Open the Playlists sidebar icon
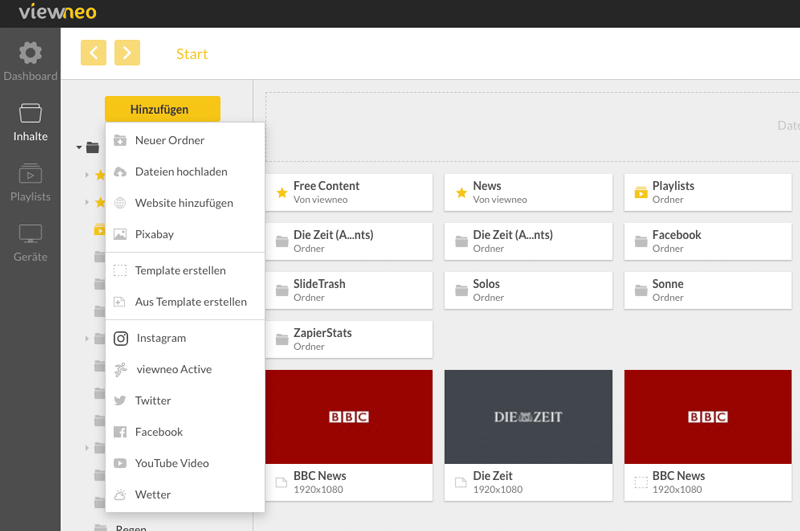Image resolution: width=800 pixels, height=531 pixels. (30, 173)
